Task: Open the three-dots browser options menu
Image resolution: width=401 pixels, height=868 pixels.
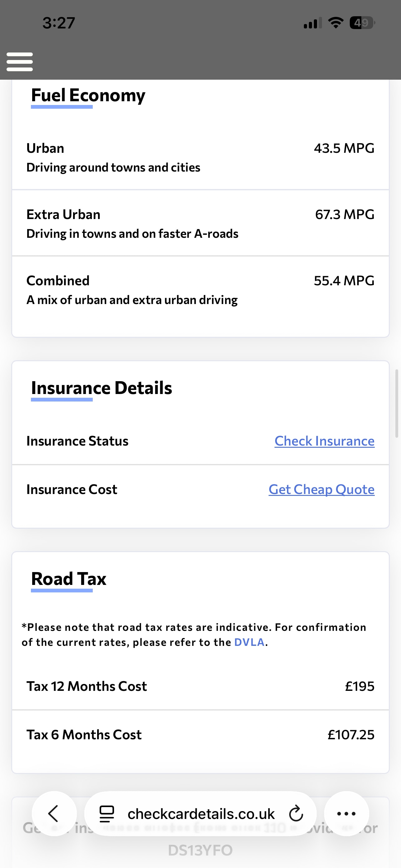Action: (x=346, y=814)
